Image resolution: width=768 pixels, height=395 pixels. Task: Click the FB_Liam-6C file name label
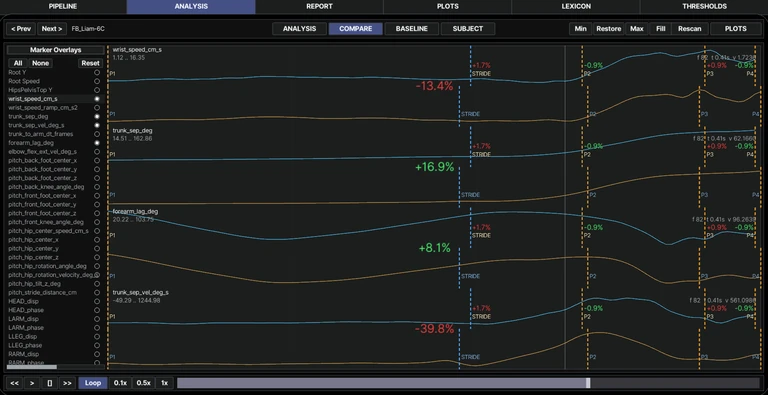pos(88,29)
